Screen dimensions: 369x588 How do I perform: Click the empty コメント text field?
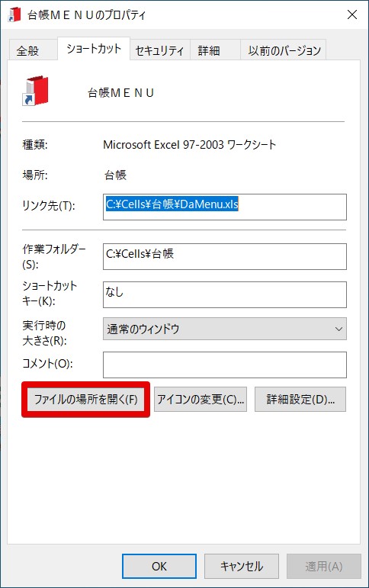point(225,365)
